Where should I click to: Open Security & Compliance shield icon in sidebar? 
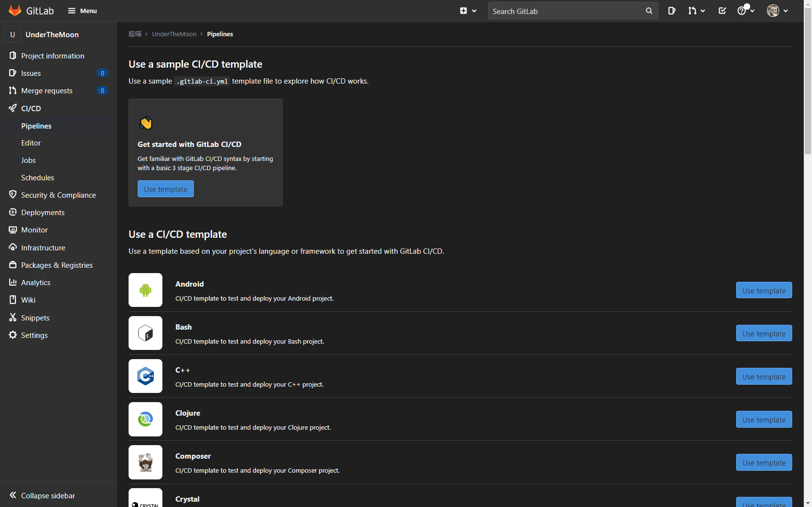(13, 194)
